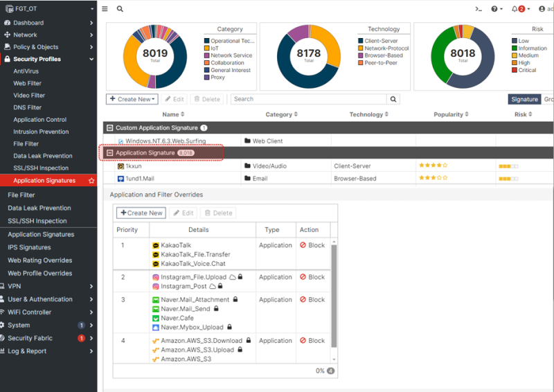Click the KakaoTalk icon in overrides
The width and height of the screenshot is (554, 392).
(x=155, y=245)
